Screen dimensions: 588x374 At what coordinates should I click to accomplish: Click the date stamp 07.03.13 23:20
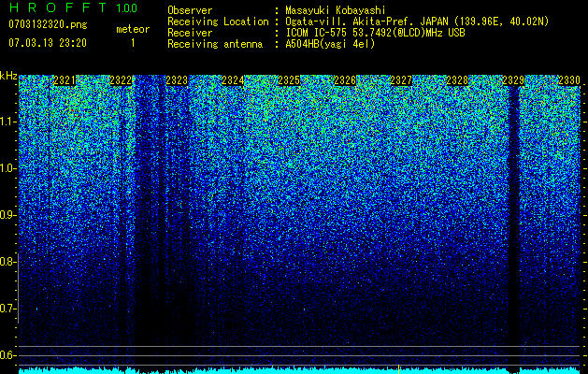tap(48, 43)
